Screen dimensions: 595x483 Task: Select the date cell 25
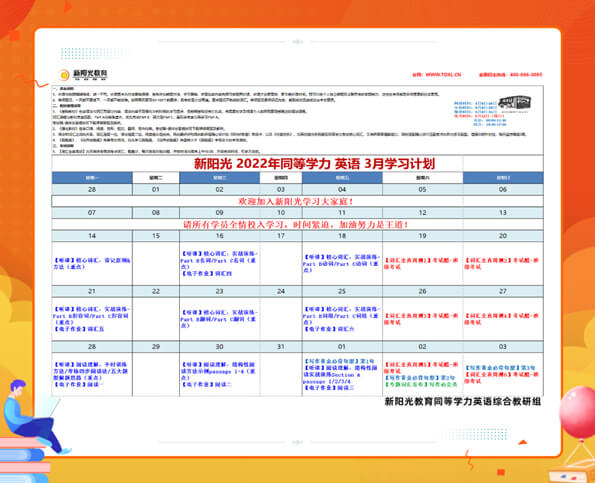coord(342,291)
